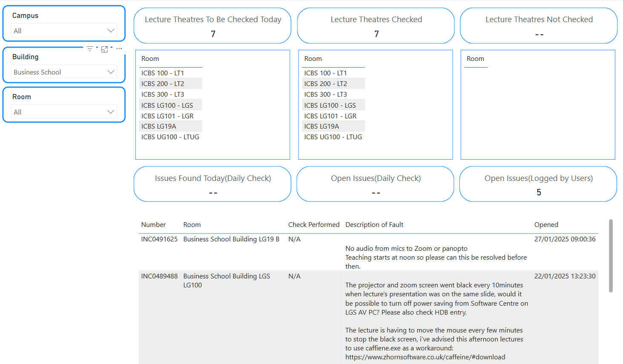Screen dimensions: 623x364
Task: Click the incidents table vertical scrollbar
Action: pyautogui.click(x=611, y=255)
